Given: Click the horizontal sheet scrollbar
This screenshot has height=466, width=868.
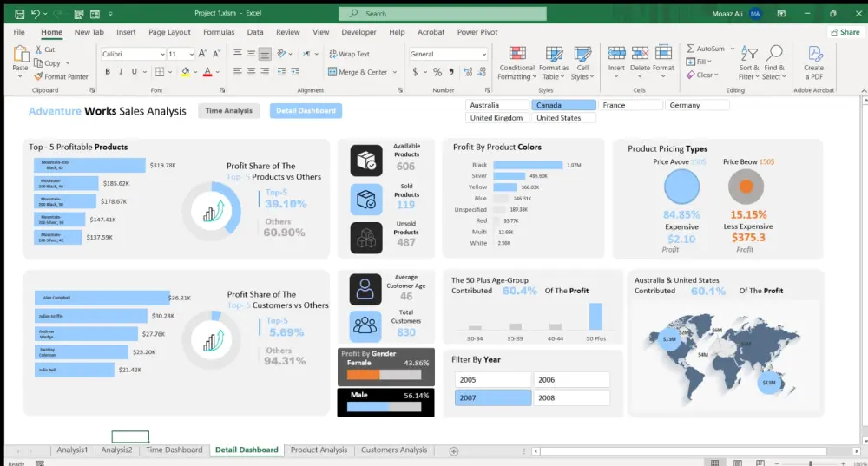Looking at the screenshot, I should 683,451.
